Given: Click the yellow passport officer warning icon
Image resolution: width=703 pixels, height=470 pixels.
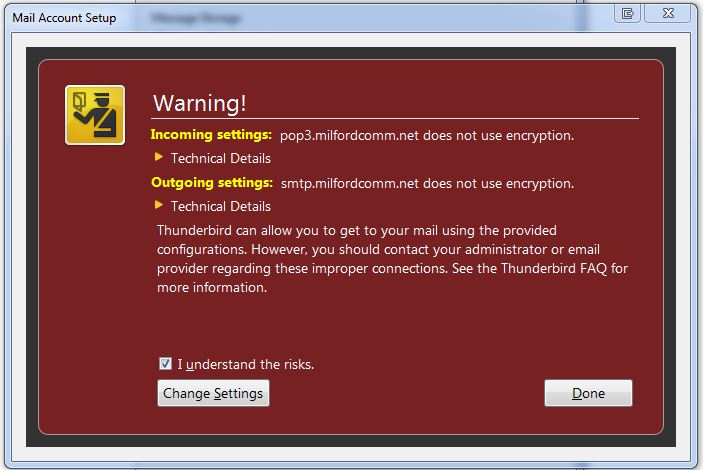Looking at the screenshot, I should (x=95, y=115).
